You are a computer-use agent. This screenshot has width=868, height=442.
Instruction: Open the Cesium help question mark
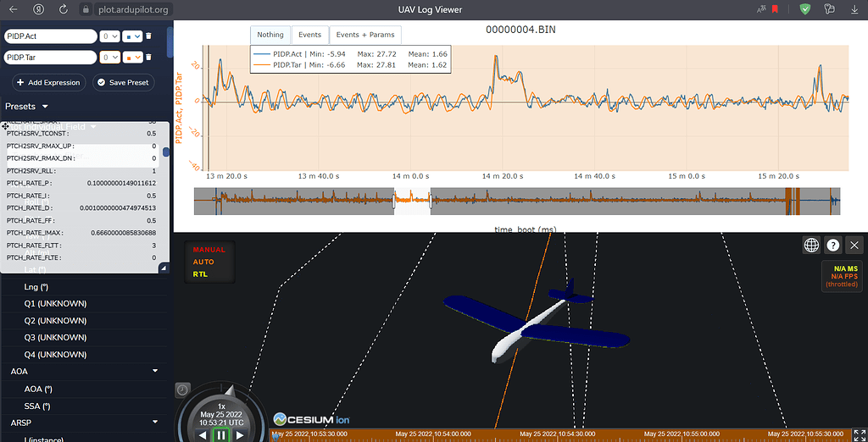coord(833,245)
